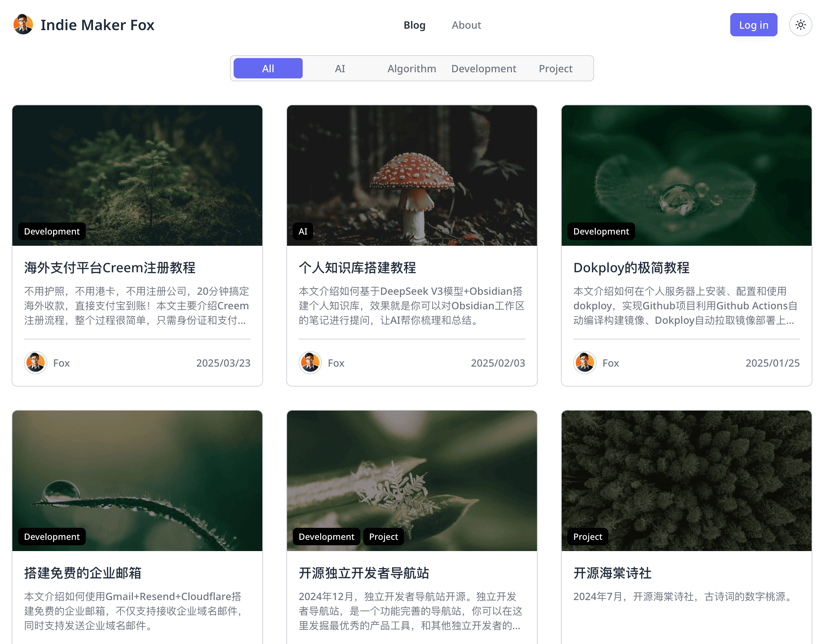
Task: Click the Indie Maker Fox logo avatar
Action: click(23, 25)
